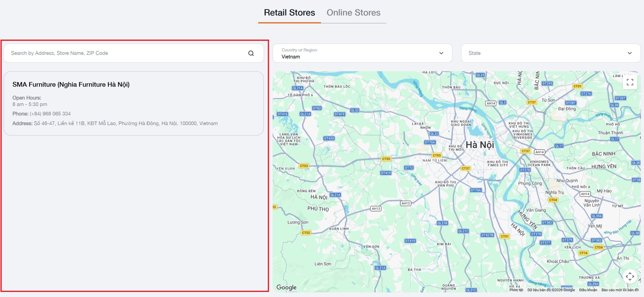Click the SMA Furniture store name heading
644x297 pixels.
71,85
